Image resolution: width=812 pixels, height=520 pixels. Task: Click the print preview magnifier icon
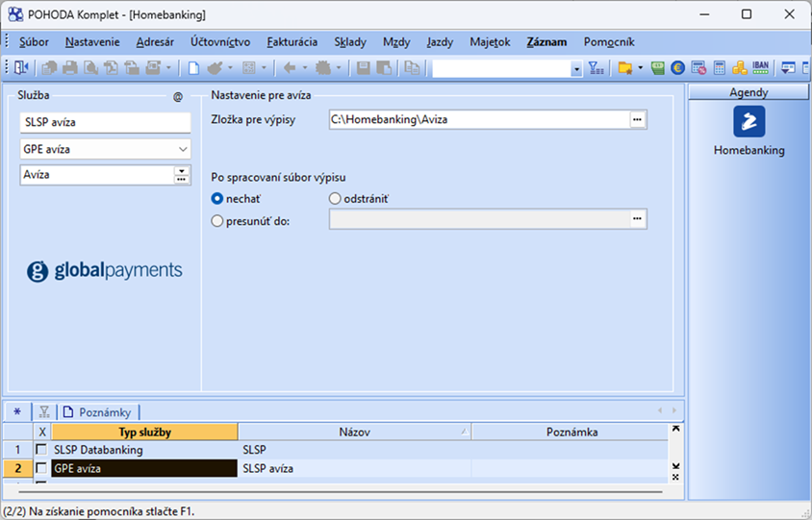[90, 68]
